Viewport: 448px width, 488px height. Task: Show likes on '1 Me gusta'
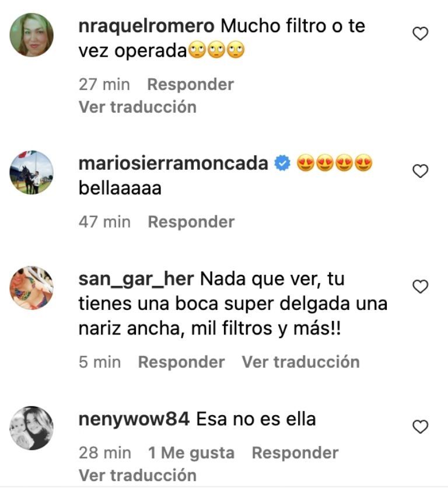point(191,453)
